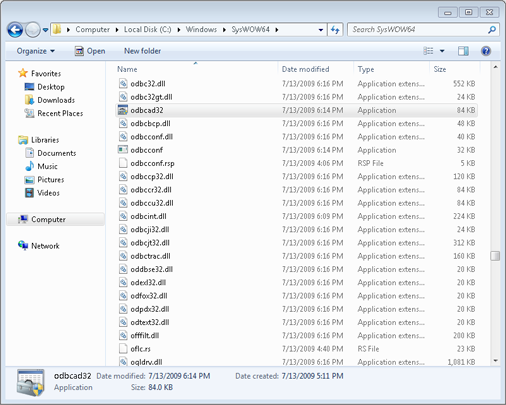Click the Back navigation arrow
Screen dimensions: 506x405
[15, 30]
